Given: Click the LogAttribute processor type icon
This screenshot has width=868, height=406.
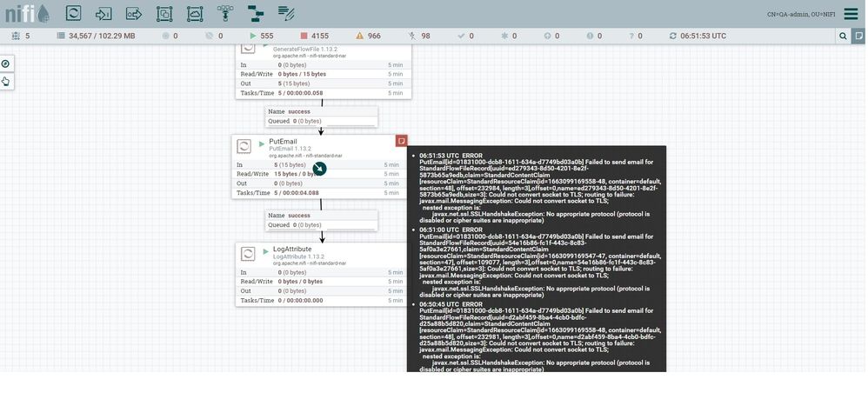Looking at the screenshot, I should [x=248, y=254].
